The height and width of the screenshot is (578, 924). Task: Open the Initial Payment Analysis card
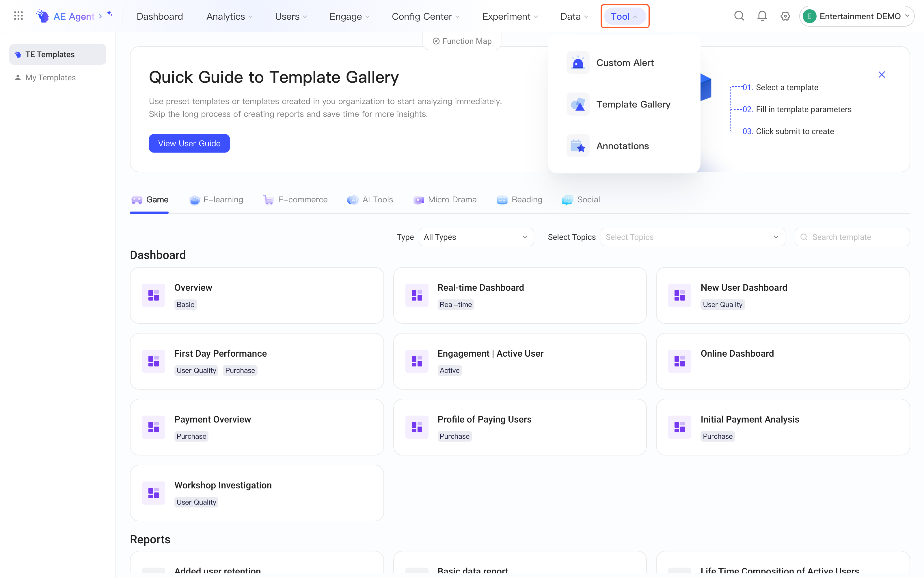(x=783, y=427)
